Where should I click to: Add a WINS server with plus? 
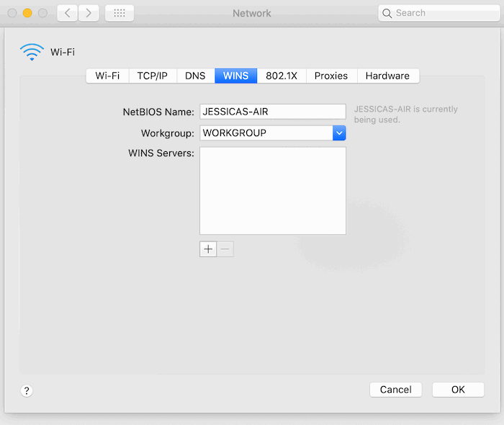point(208,249)
